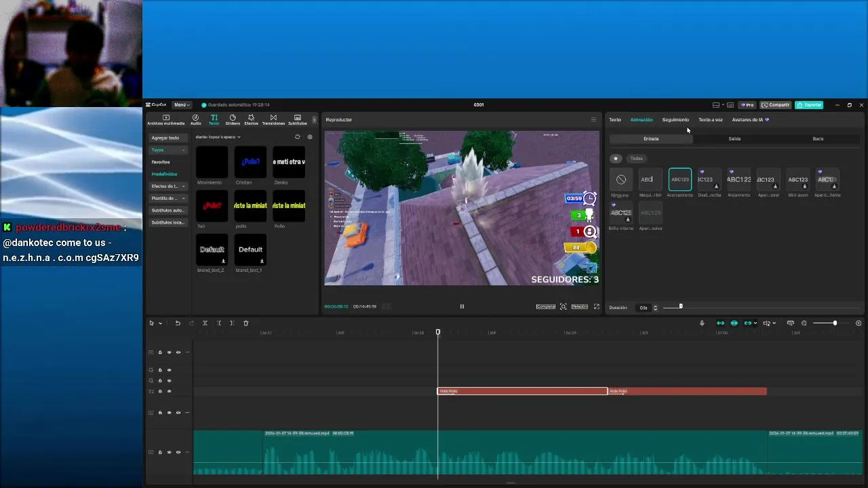Toggle auto snapping in timeline toolbar
This screenshot has width=868, height=488.
[734, 323]
